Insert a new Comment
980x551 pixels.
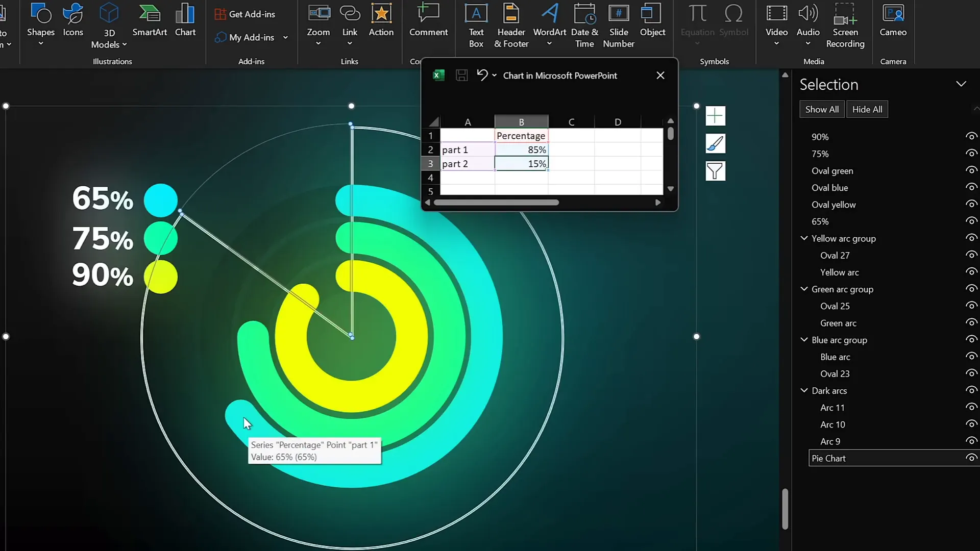[428, 20]
